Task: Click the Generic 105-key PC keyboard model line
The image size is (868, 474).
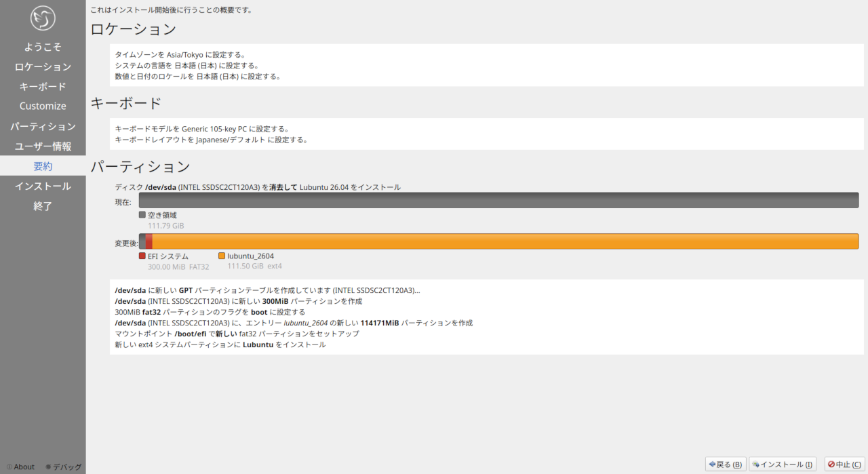Action: 203,129
